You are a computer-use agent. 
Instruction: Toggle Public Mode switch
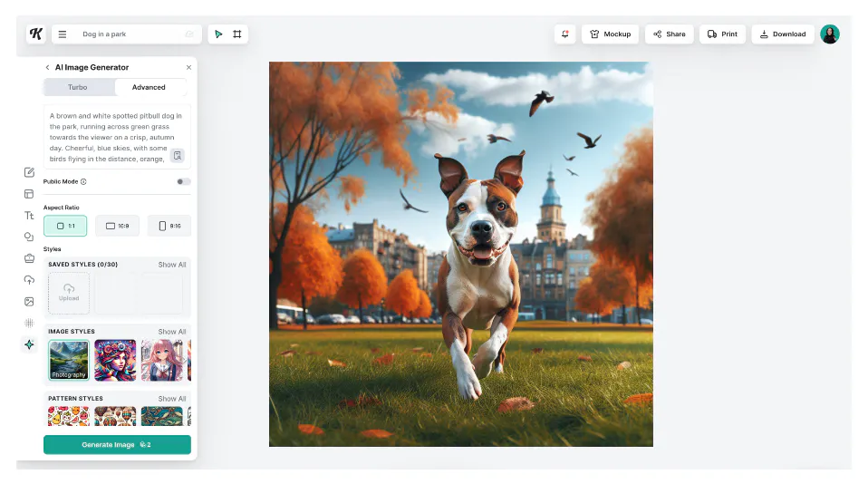click(183, 181)
